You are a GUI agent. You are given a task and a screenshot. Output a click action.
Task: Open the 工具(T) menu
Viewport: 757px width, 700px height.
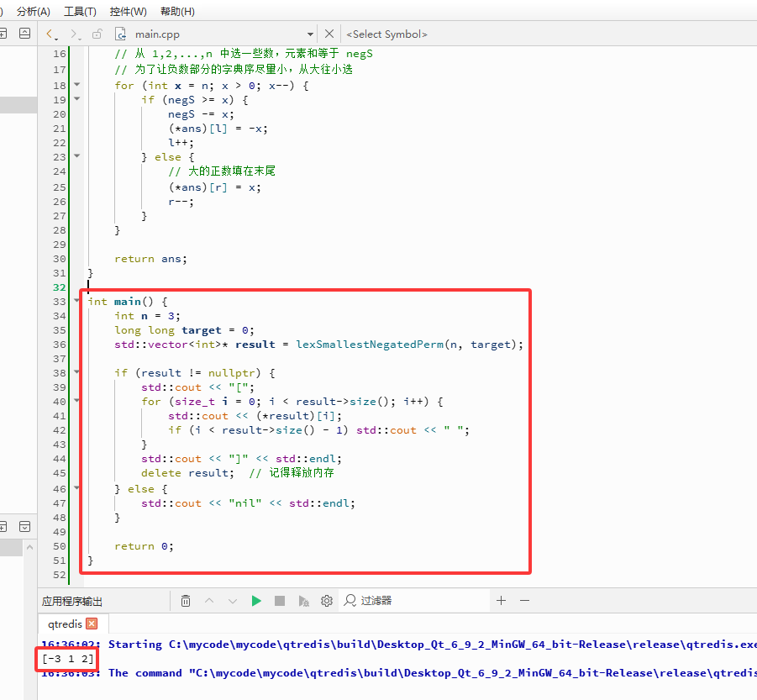80,11
